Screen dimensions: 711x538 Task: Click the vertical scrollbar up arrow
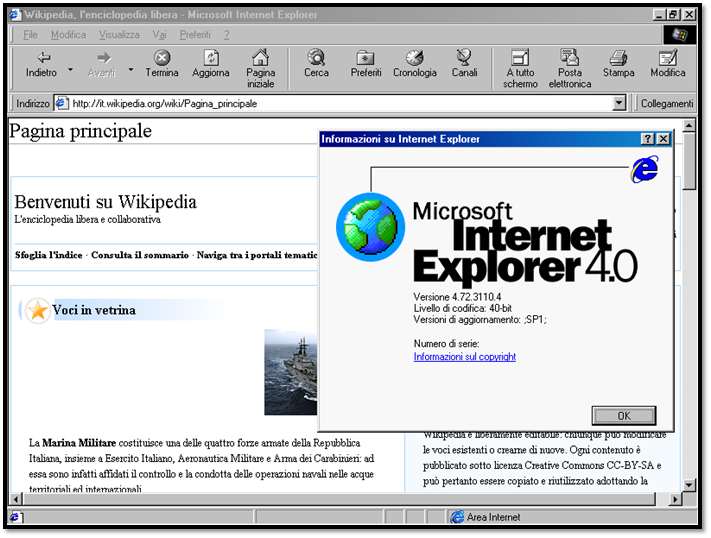click(x=689, y=125)
